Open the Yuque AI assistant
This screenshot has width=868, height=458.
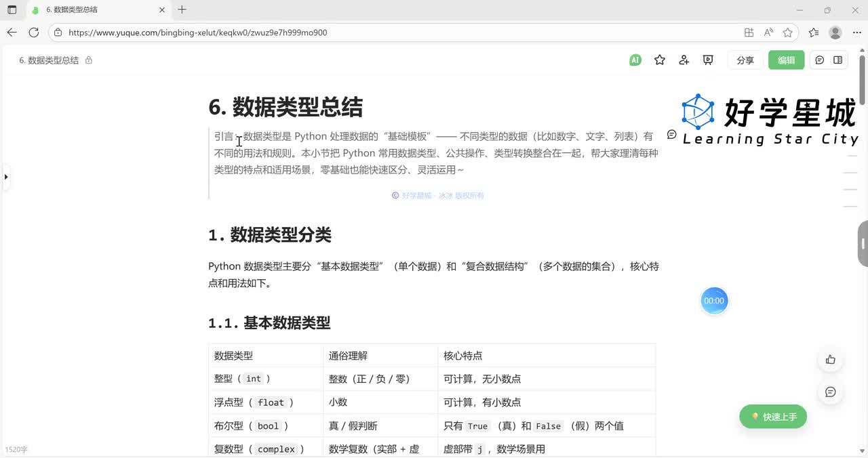point(635,60)
